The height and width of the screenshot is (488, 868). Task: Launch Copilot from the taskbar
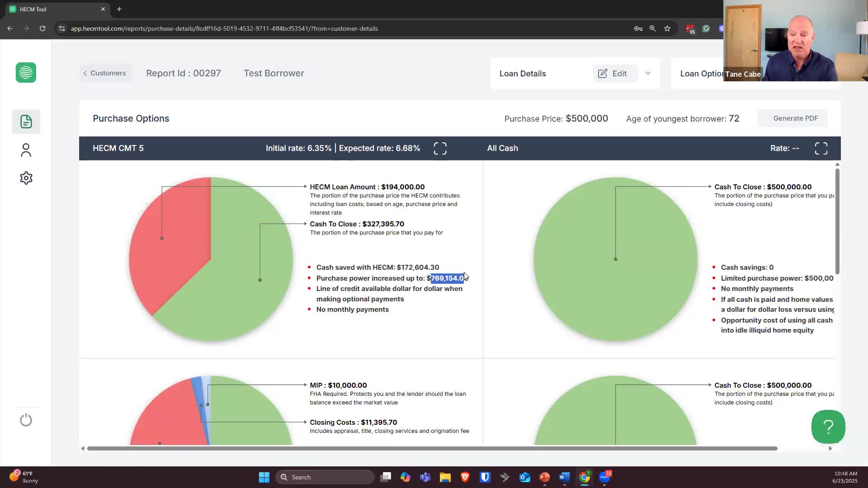click(x=405, y=477)
